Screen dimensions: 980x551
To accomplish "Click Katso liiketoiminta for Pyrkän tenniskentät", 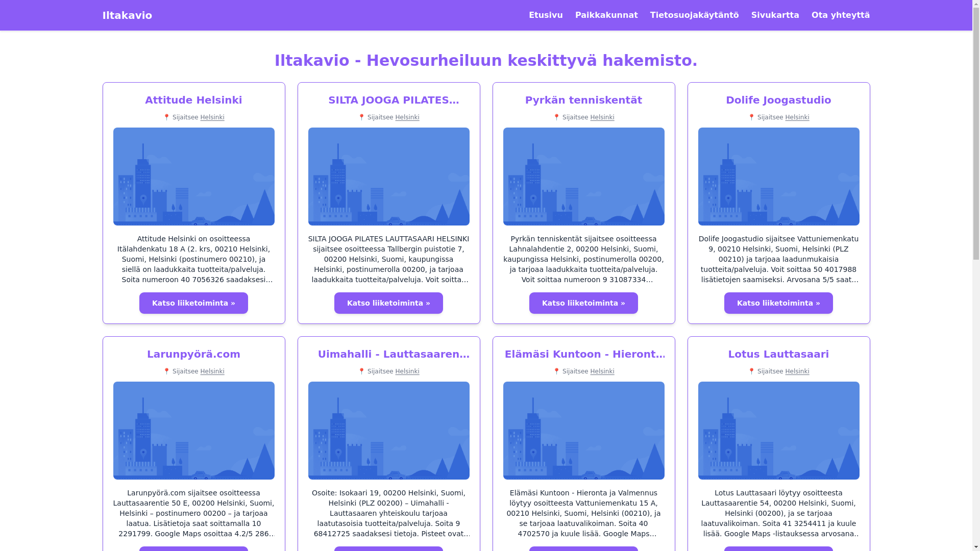I will tap(583, 303).
